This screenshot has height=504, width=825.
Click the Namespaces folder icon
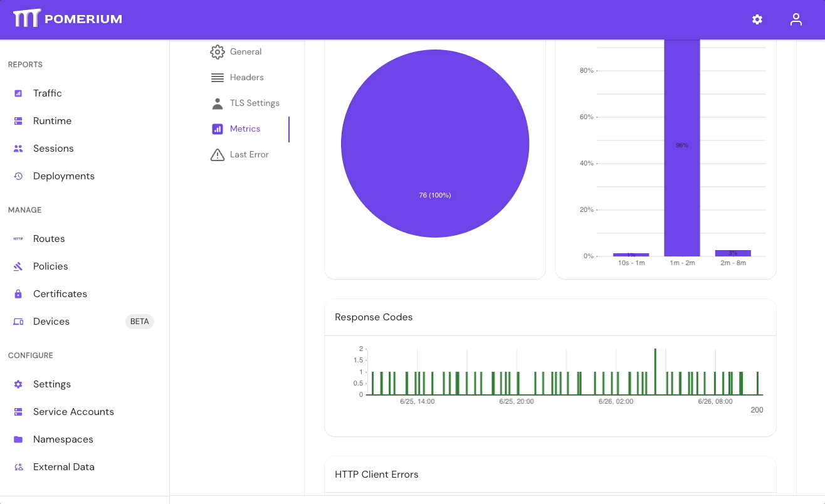pos(18,439)
